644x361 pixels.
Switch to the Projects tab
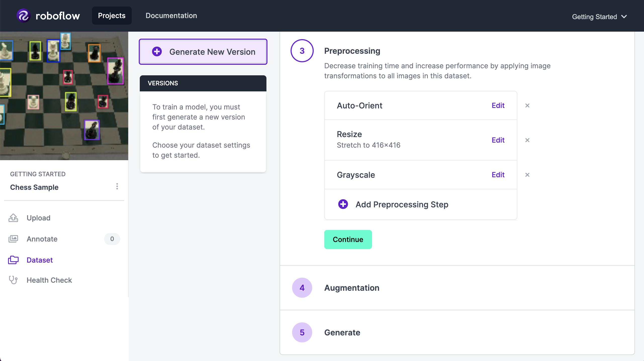112,15
